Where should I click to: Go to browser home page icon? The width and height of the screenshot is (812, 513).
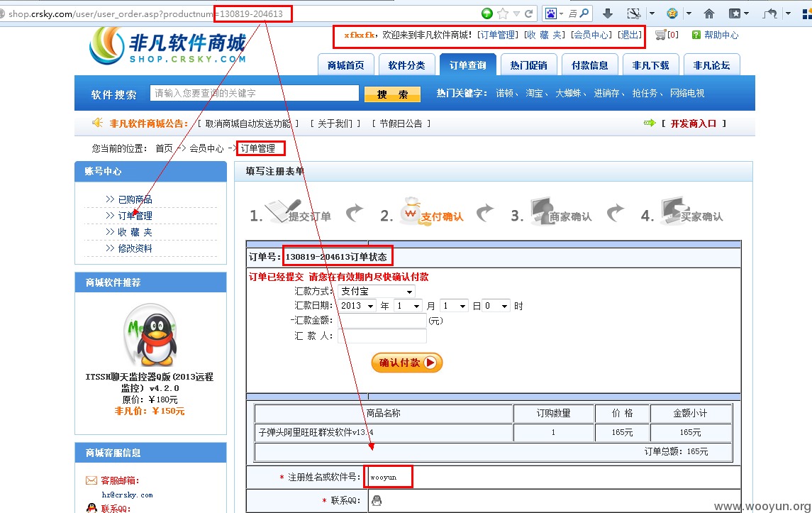(x=709, y=13)
